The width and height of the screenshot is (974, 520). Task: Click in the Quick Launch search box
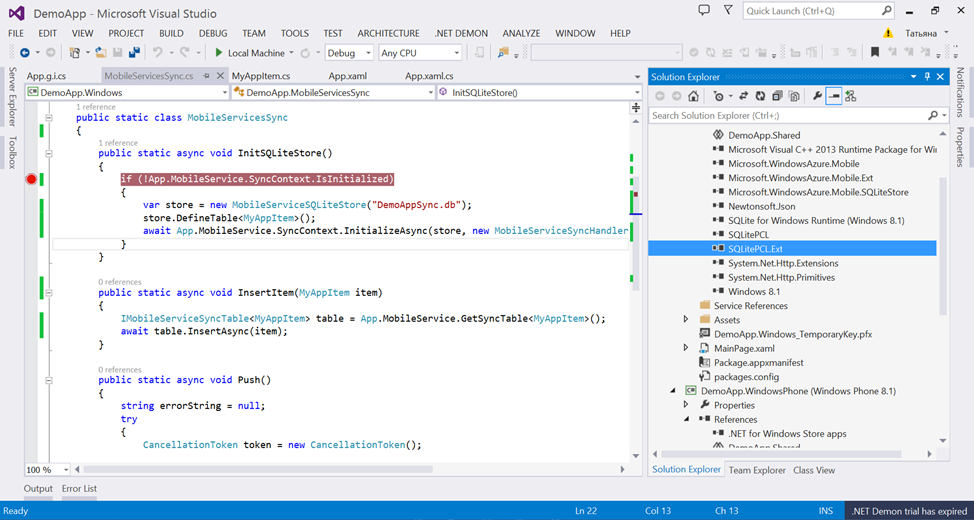point(811,11)
